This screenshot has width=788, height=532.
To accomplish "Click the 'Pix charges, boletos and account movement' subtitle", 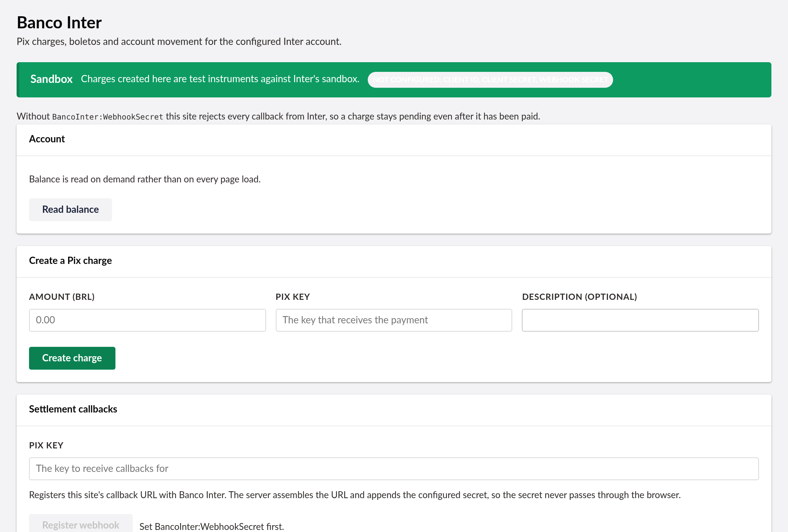I will [179, 41].
